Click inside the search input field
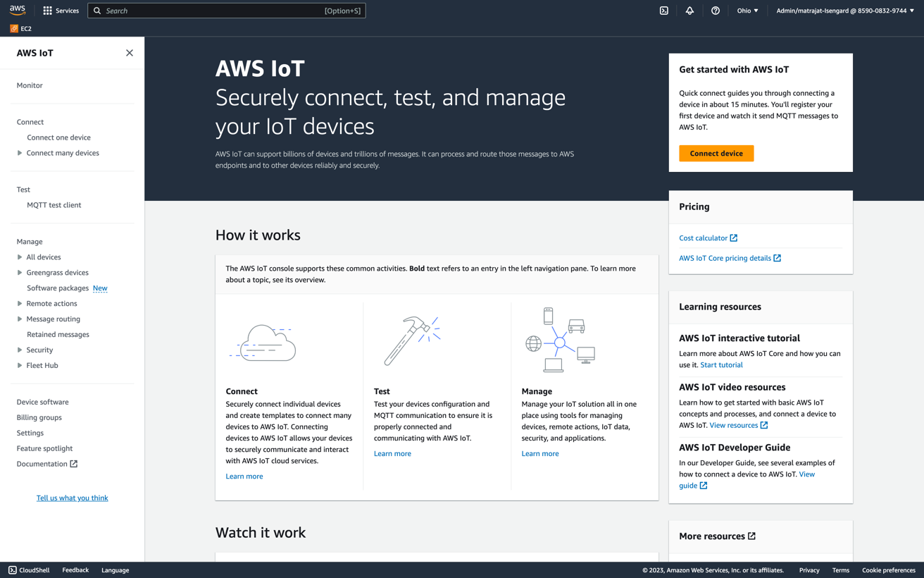 tap(211, 10)
